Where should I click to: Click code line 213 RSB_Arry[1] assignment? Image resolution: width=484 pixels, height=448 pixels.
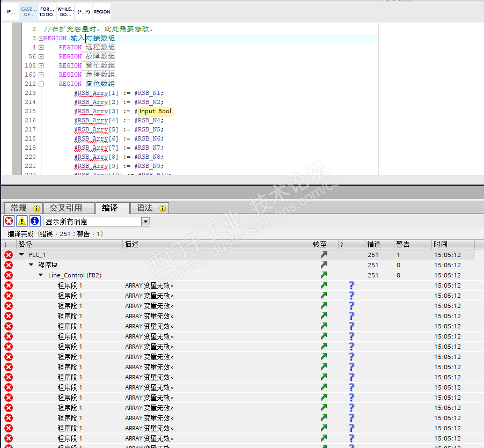coord(118,93)
